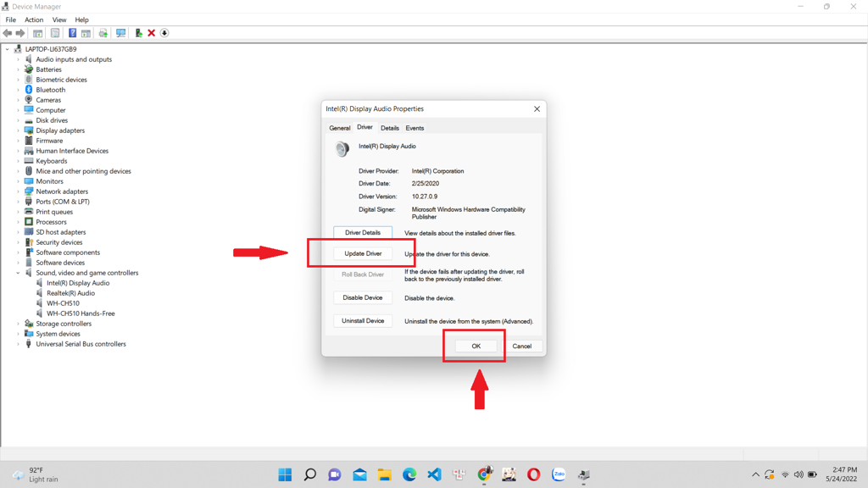Switch to the General tab

pyautogui.click(x=339, y=128)
